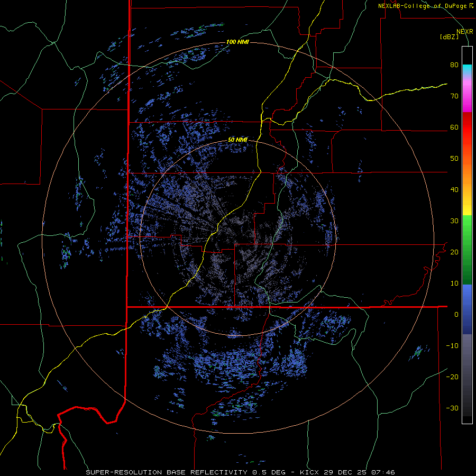Click the 40 value on the dBZ scale

(x=454, y=190)
